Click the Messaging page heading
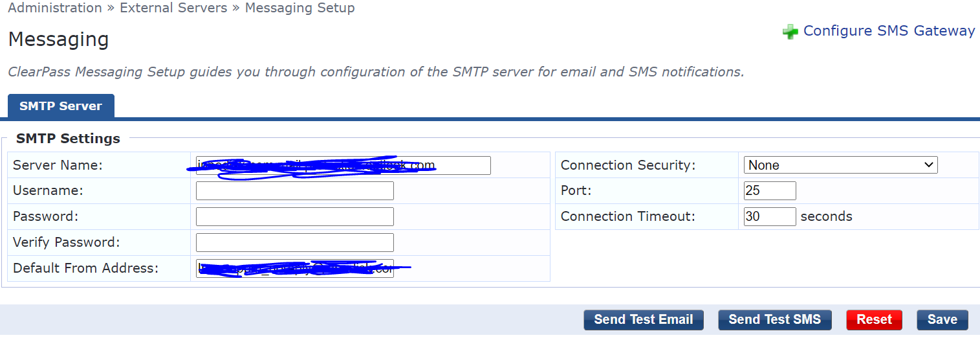The width and height of the screenshot is (980, 353). [58, 40]
